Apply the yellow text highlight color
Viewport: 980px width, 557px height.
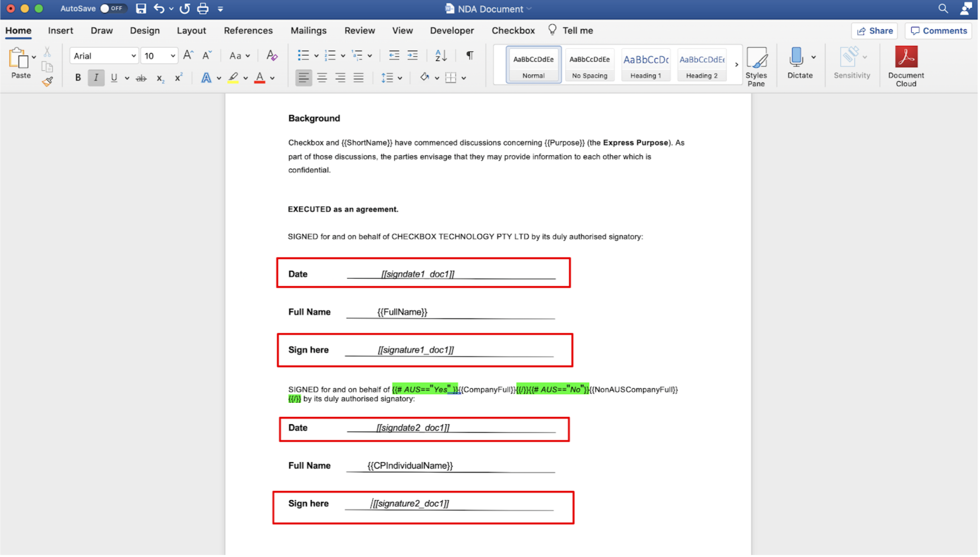coord(234,78)
